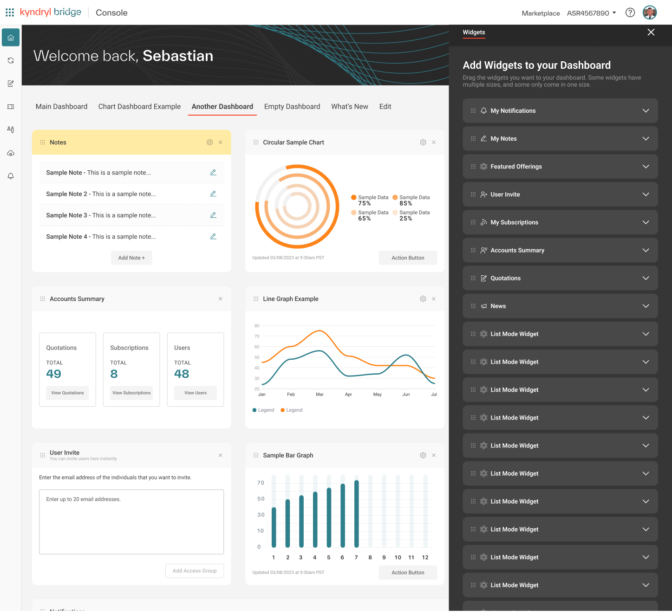Viewport: 672px width, 616px height.
Task: Edit Sample Note 4 pencil icon
Action: (x=213, y=236)
